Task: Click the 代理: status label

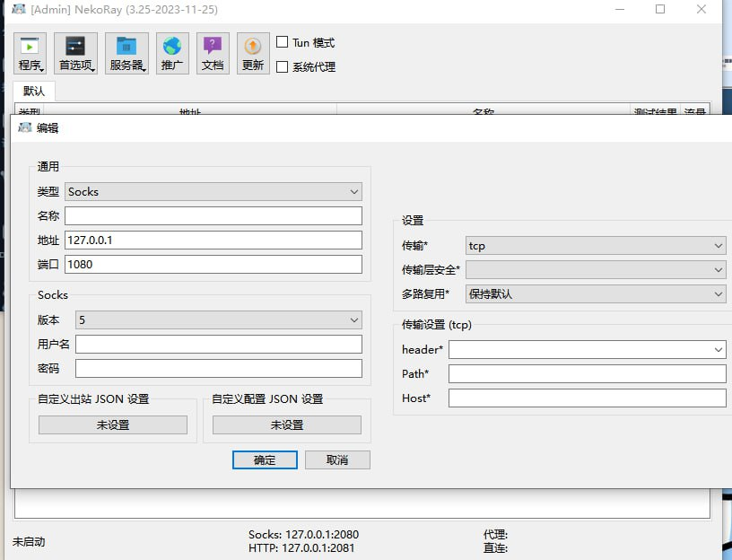Action: click(495, 534)
